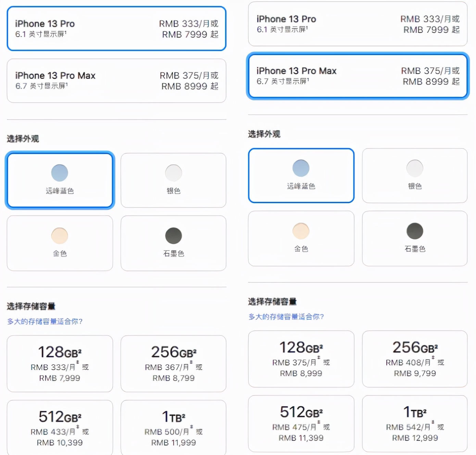Choose 1TB storage priced RMB 11,999
Image resolution: width=476 pixels, height=455 pixels.
(x=173, y=428)
